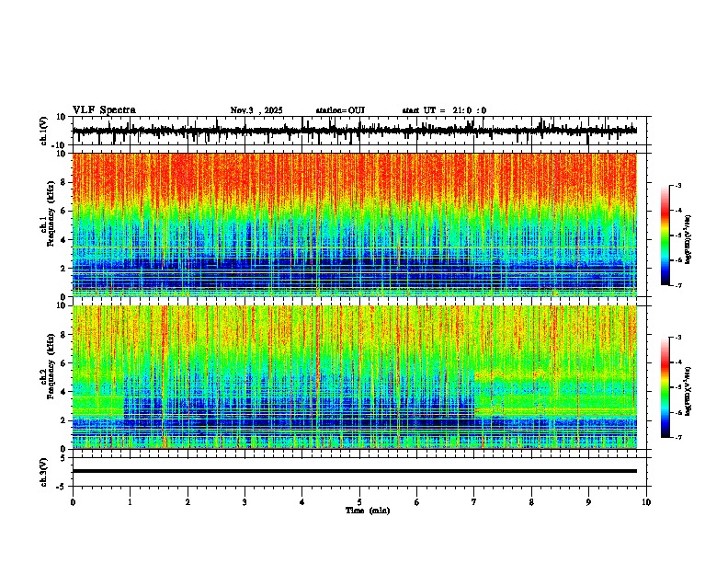Click the thick black ch.3 voltage line
This screenshot has width=728, height=563.
point(354,471)
